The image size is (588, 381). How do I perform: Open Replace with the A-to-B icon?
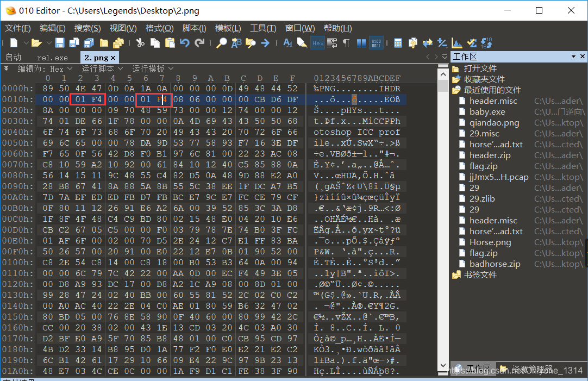point(236,43)
